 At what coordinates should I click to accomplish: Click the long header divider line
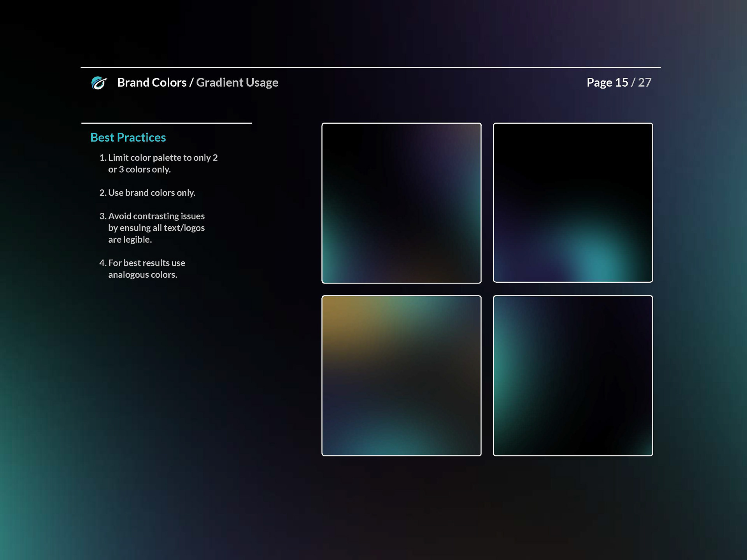point(370,67)
